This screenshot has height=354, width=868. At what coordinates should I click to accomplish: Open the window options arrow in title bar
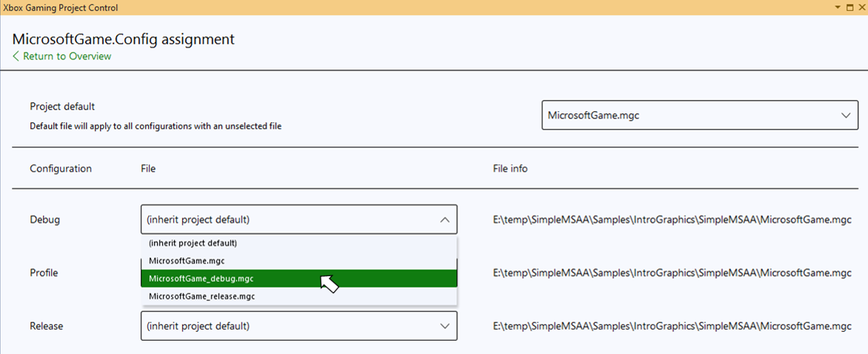coord(838,7)
